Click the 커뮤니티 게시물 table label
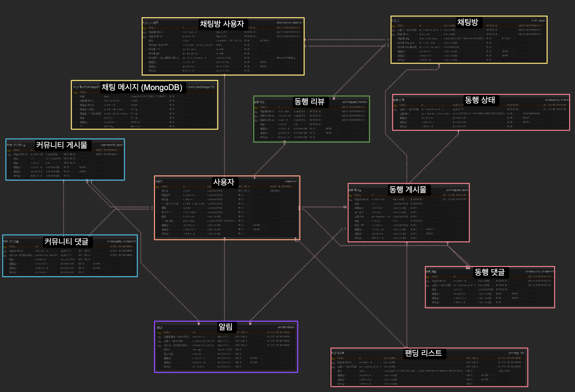Image resolution: width=575 pixels, height=392 pixels. point(62,145)
